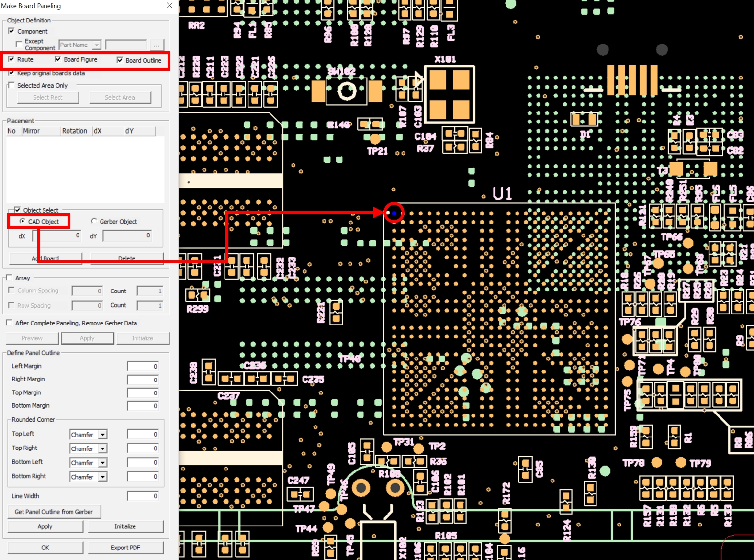Toggle the Board Outline checkbox

pos(120,60)
